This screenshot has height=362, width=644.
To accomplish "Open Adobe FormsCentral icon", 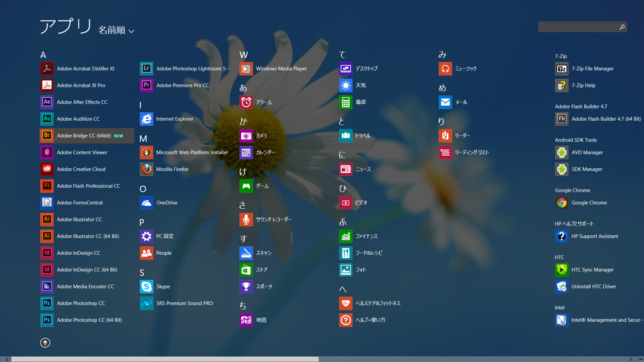I will tap(47, 203).
